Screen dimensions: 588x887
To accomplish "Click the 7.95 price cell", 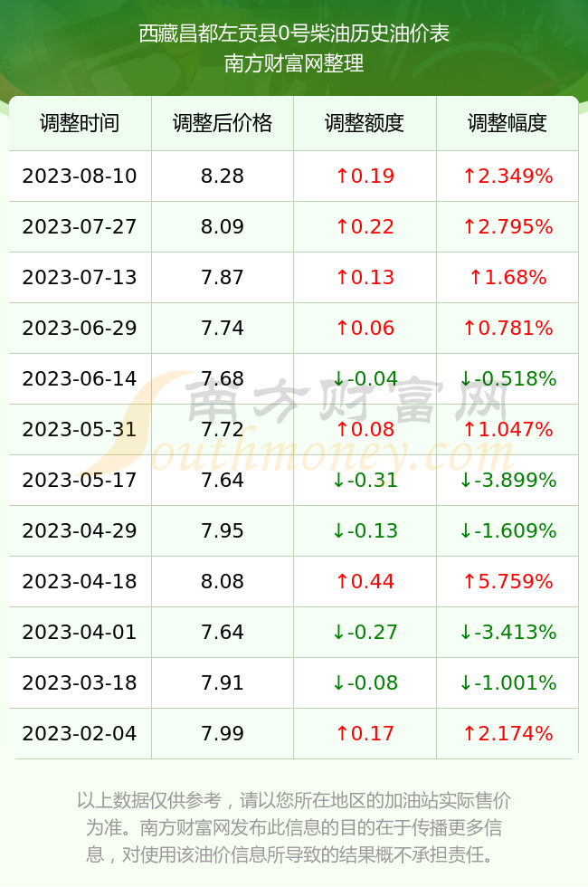I will pyautogui.click(x=223, y=530).
